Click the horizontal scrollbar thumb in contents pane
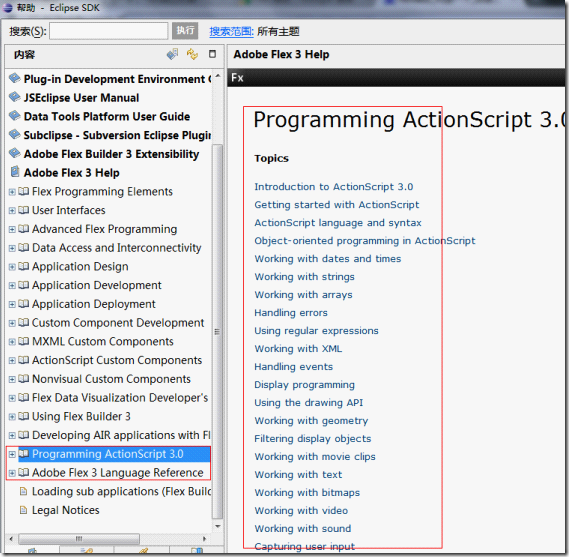 coord(79,538)
